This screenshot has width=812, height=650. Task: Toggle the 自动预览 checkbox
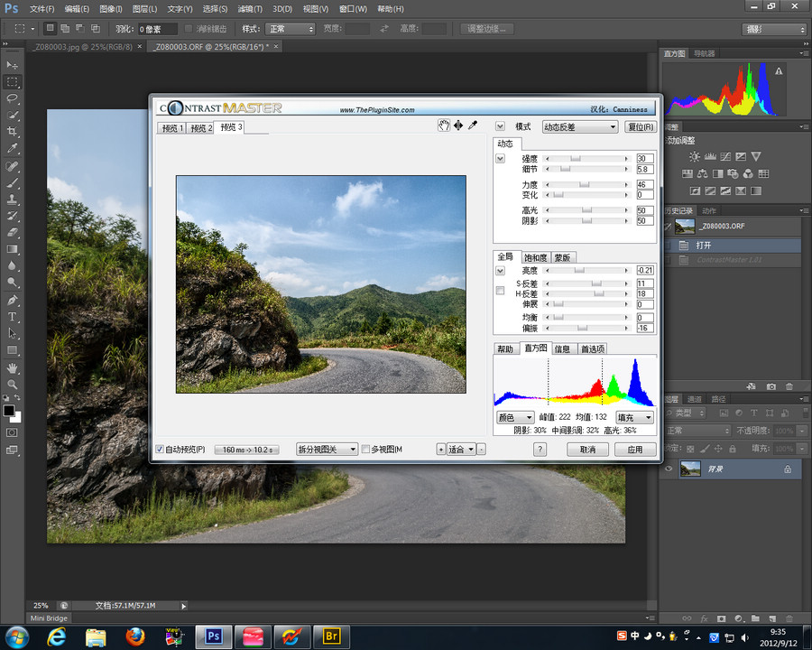point(160,450)
